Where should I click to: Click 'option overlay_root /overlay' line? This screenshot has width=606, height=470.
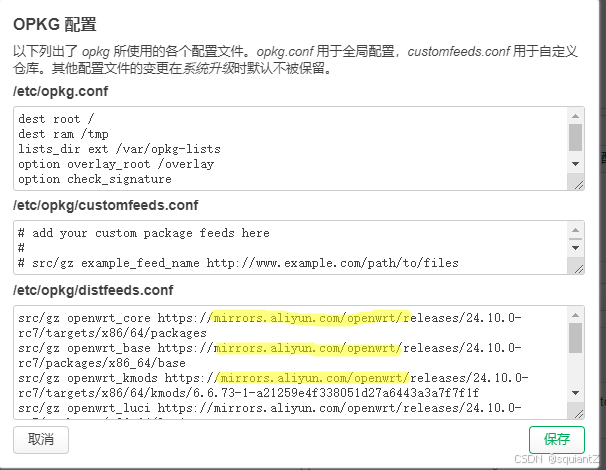click(x=116, y=164)
